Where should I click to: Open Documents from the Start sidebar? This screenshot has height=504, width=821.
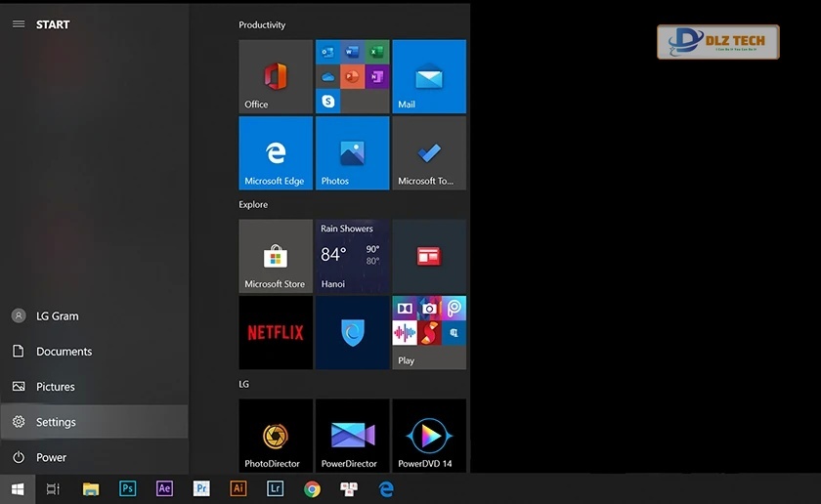(x=94, y=352)
